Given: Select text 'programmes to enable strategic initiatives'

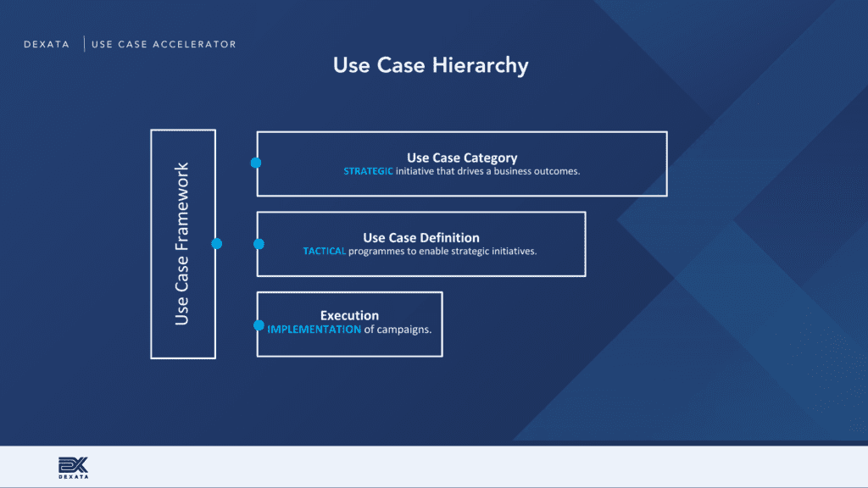Looking at the screenshot, I should point(443,252).
